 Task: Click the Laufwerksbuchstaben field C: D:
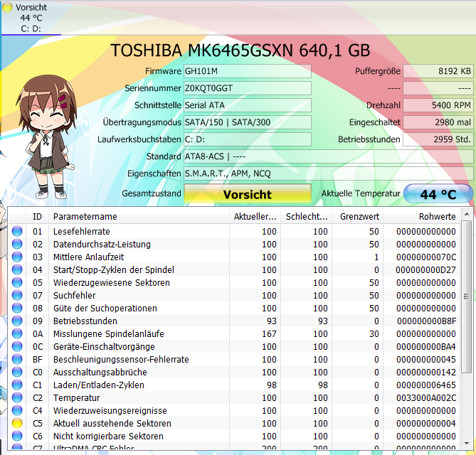coord(248,139)
